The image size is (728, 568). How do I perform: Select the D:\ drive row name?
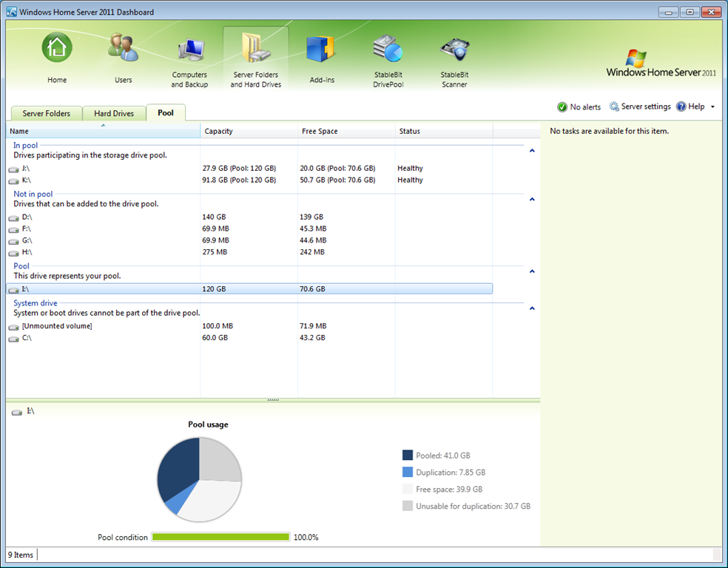[27, 217]
